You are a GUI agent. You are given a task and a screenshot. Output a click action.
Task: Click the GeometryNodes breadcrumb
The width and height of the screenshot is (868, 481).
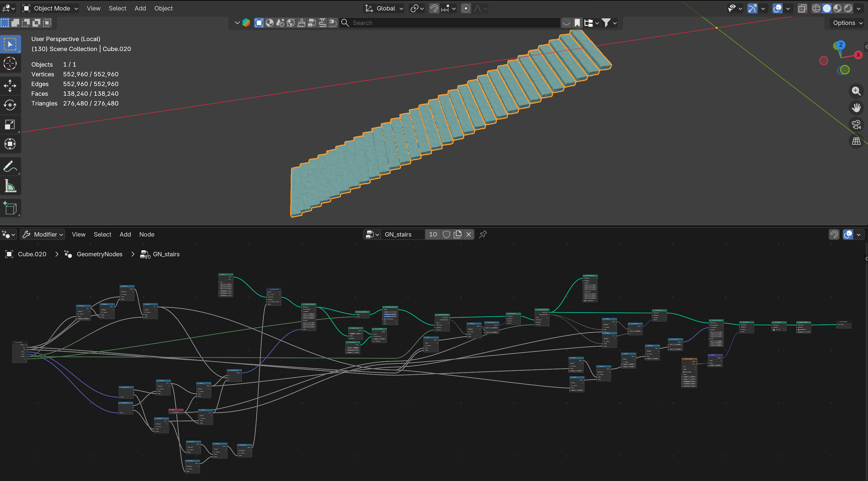(x=99, y=254)
